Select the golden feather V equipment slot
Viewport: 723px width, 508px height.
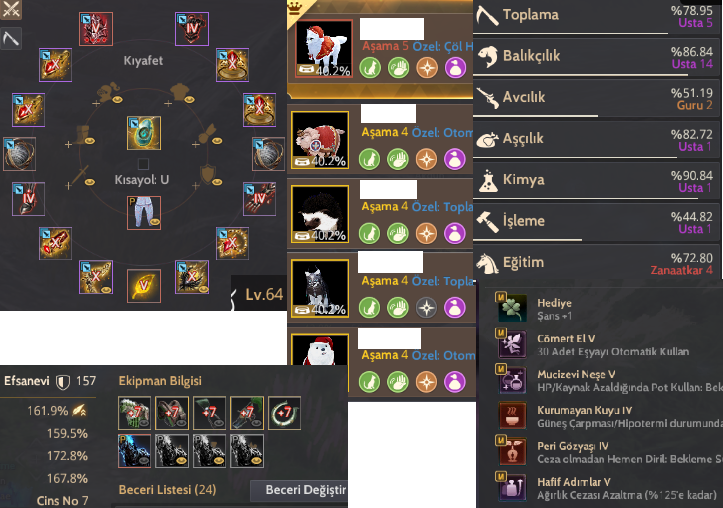[x=144, y=286]
